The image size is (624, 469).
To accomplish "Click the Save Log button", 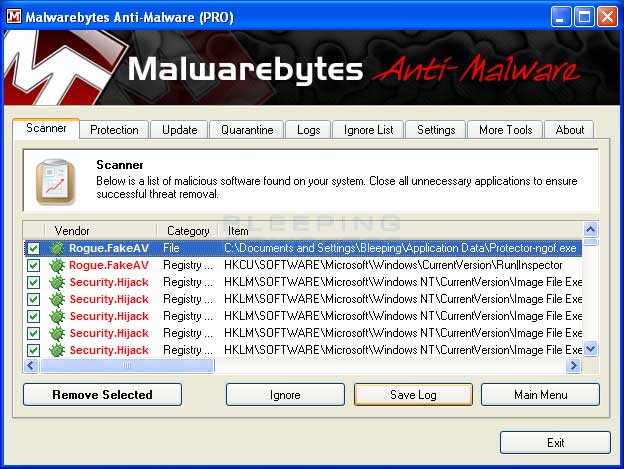I will pos(413,395).
